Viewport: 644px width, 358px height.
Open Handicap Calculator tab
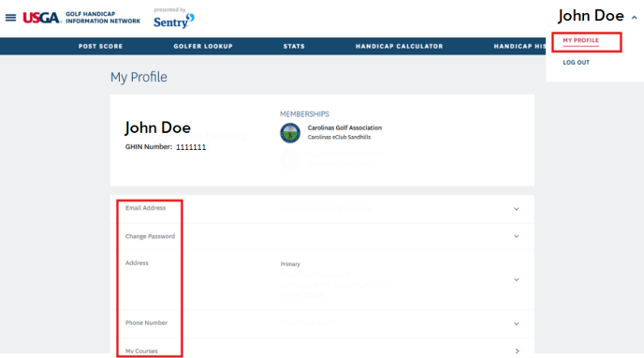point(399,46)
